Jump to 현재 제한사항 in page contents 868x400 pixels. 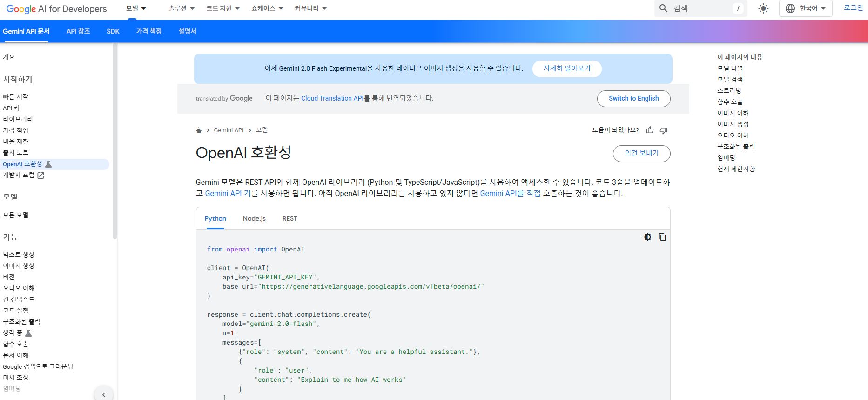pos(736,169)
